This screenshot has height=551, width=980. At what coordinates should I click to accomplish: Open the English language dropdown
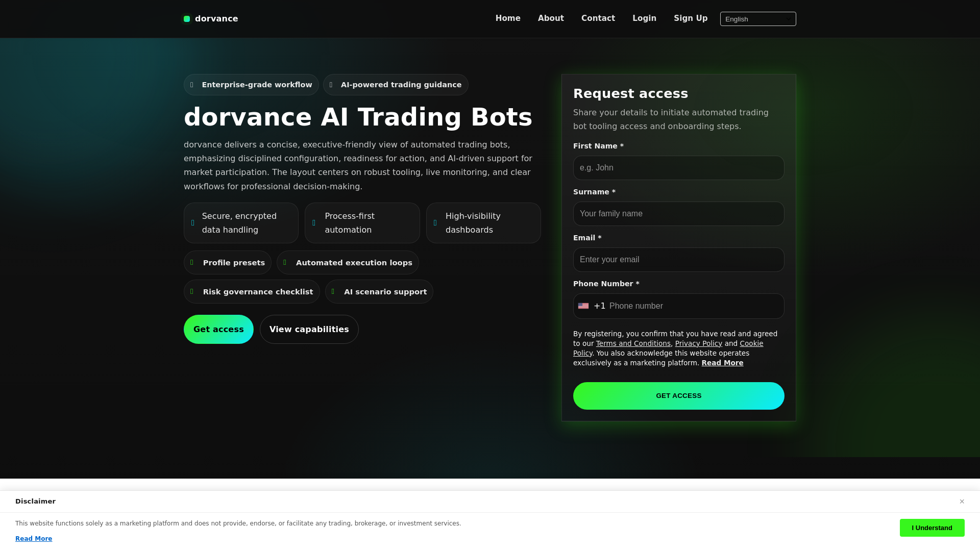click(x=758, y=19)
